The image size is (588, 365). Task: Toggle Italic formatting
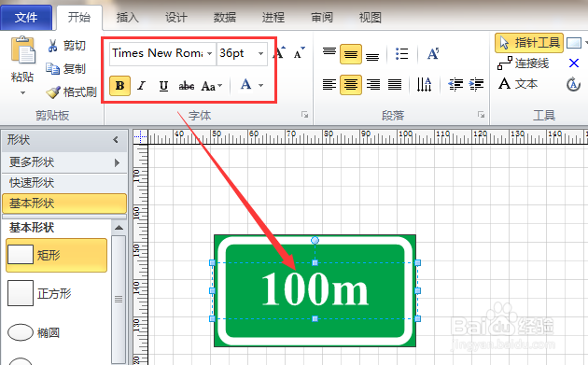click(x=141, y=86)
